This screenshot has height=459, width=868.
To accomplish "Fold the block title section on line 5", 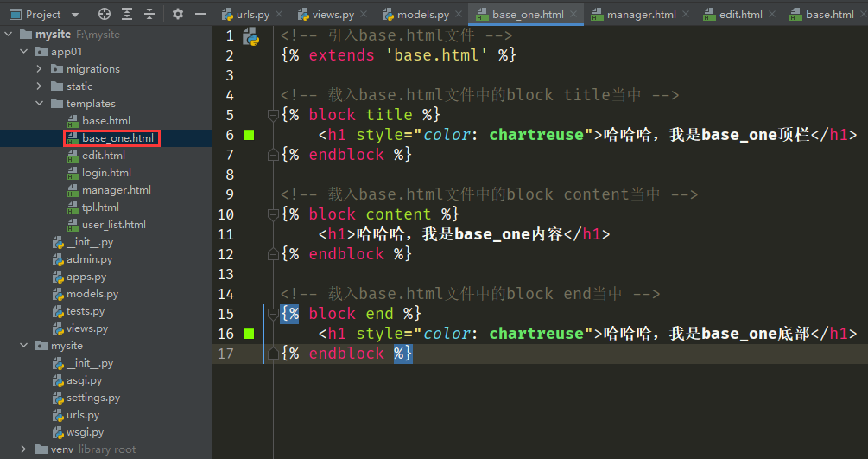I will click(272, 115).
